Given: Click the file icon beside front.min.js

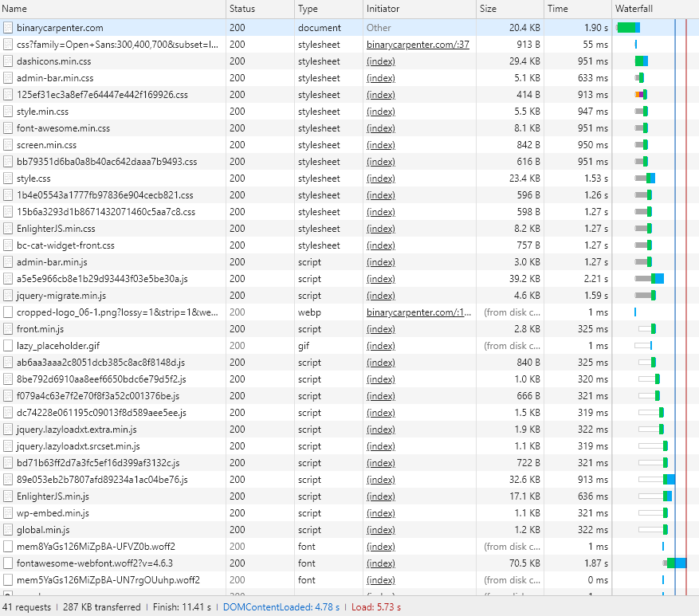Looking at the screenshot, I should (8, 329).
